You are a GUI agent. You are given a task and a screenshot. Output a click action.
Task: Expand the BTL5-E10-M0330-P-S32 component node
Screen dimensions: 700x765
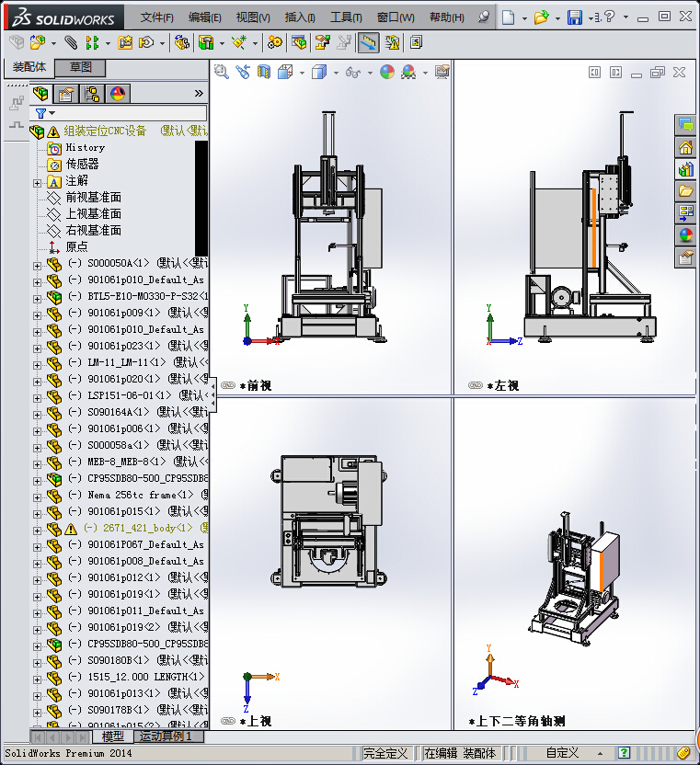(x=37, y=299)
